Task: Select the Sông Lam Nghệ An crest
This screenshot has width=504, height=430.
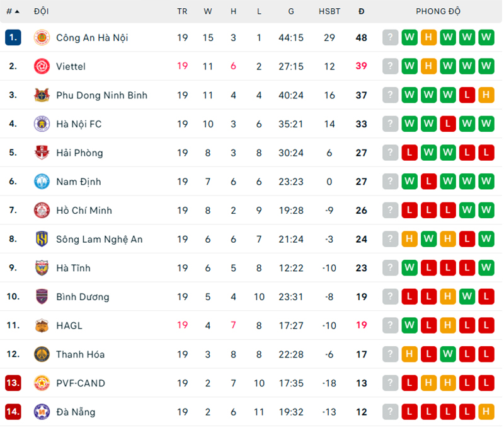Action: [42, 239]
